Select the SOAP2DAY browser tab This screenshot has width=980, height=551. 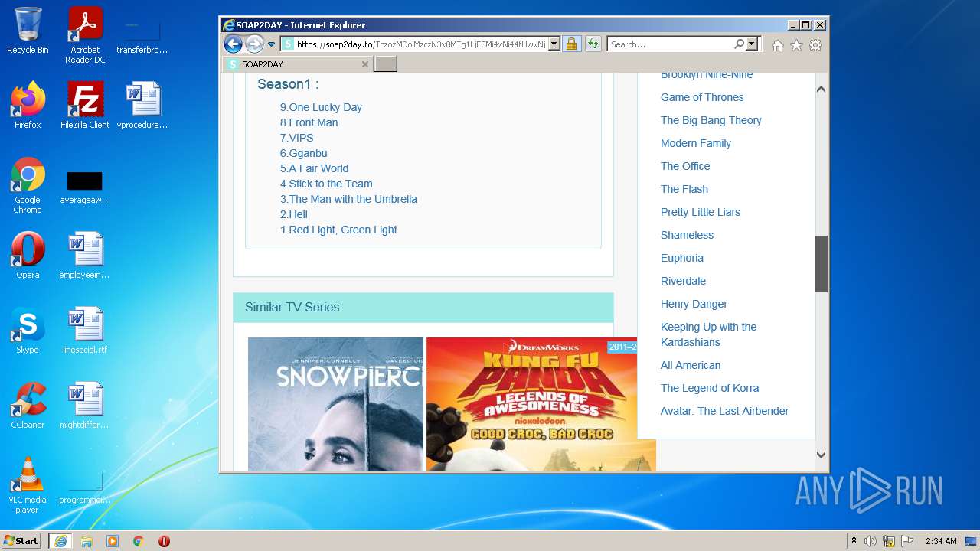pos(297,64)
